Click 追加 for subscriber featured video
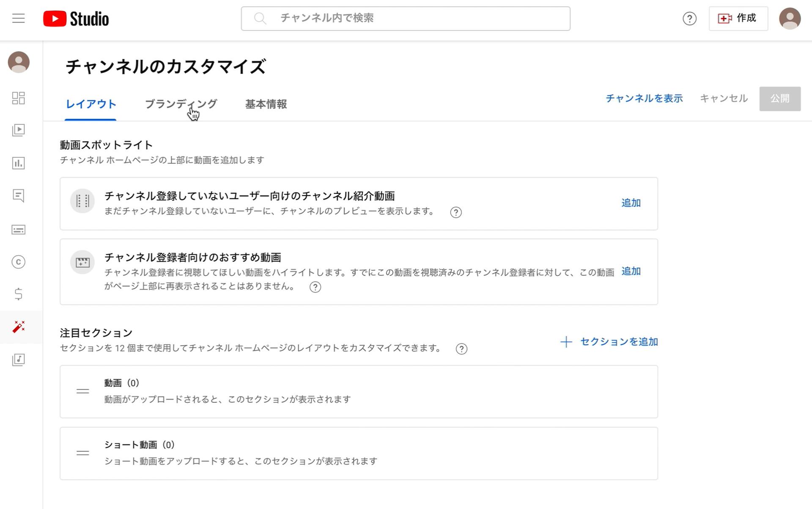Image resolution: width=812 pixels, height=509 pixels. [631, 271]
